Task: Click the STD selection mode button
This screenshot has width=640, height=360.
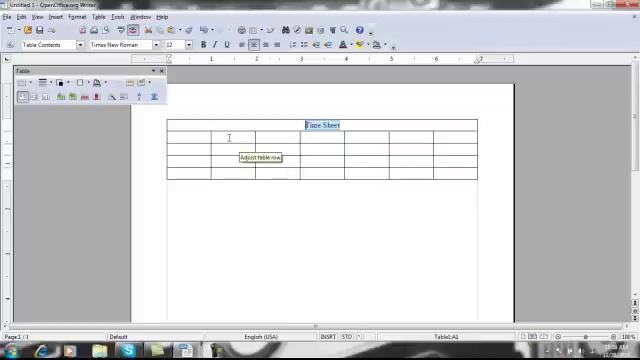Action: point(347,337)
